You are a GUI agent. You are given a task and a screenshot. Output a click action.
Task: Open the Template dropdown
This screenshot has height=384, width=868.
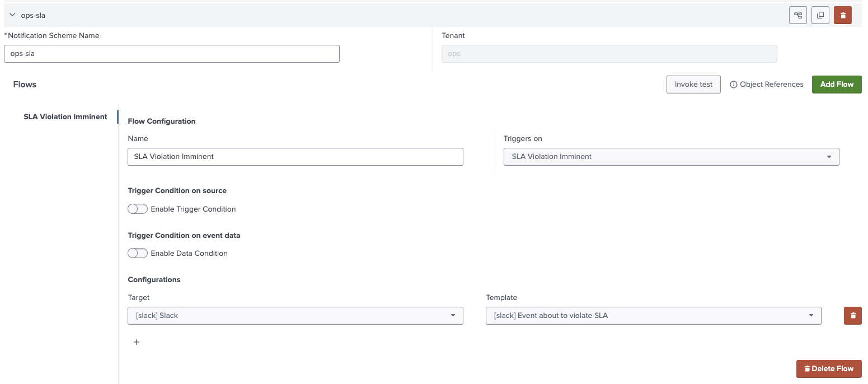pyautogui.click(x=653, y=316)
